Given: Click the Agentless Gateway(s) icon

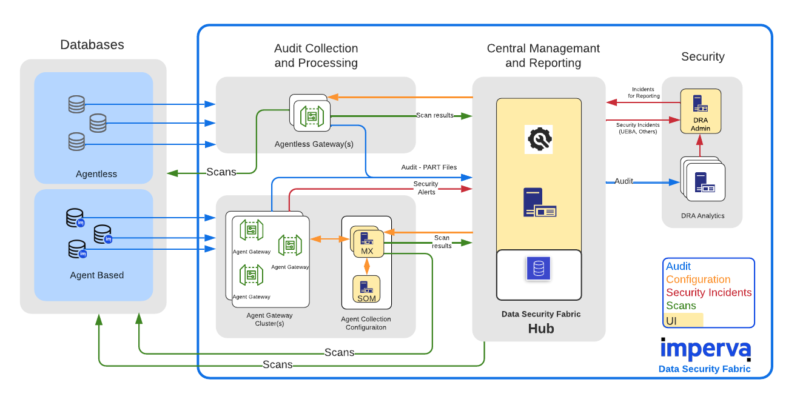Looking at the screenshot, I should click(310, 116).
